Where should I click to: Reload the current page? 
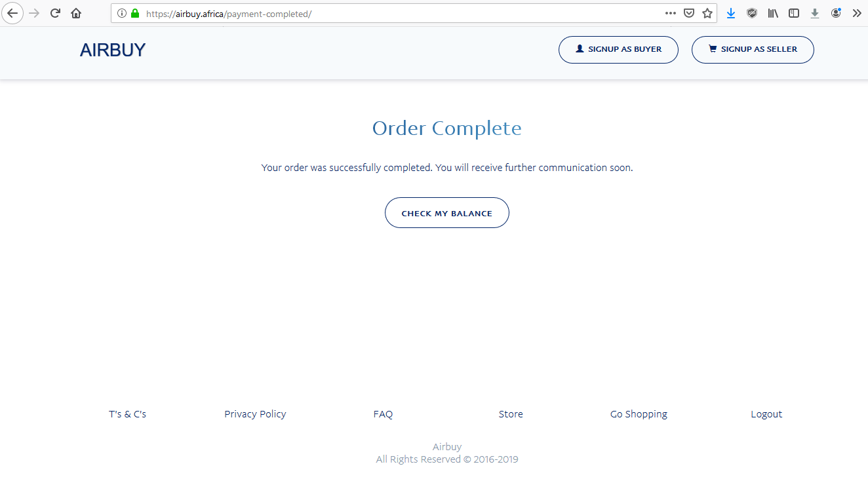(56, 13)
